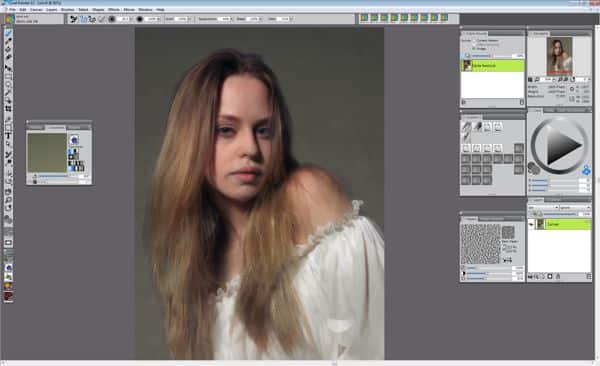Click the first recent brush in the brush panel
The width and height of the screenshot is (600, 366).
coord(466,126)
